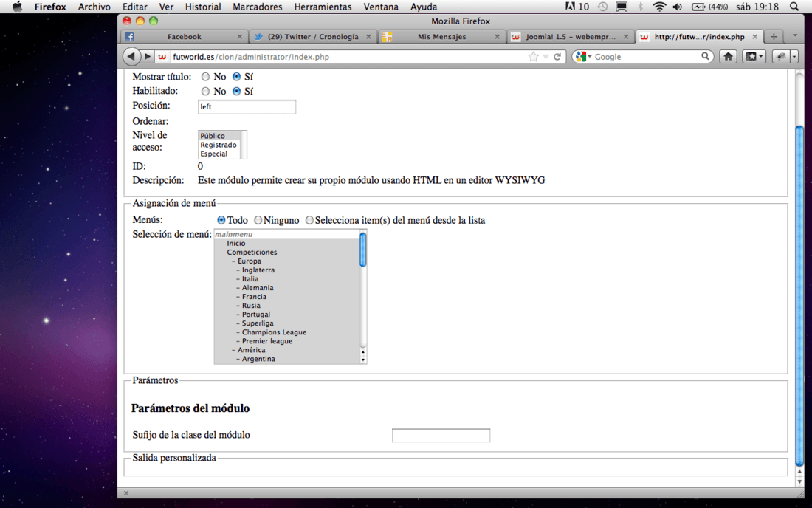Click the display mirroring menu bar icon
The height and width of the screenshot is (508, 812).
point(622,7)
